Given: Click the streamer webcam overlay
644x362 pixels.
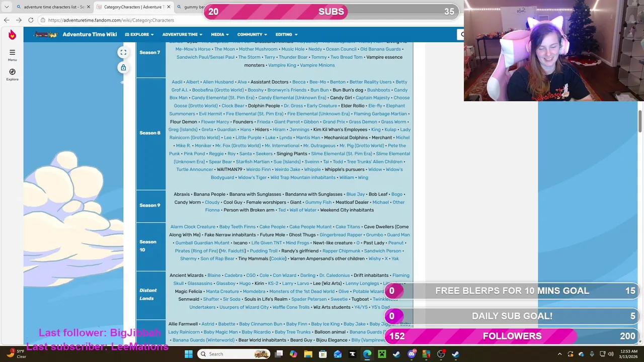Looking at the screenshot, I should pyautogui.click(x=553, y=50).
